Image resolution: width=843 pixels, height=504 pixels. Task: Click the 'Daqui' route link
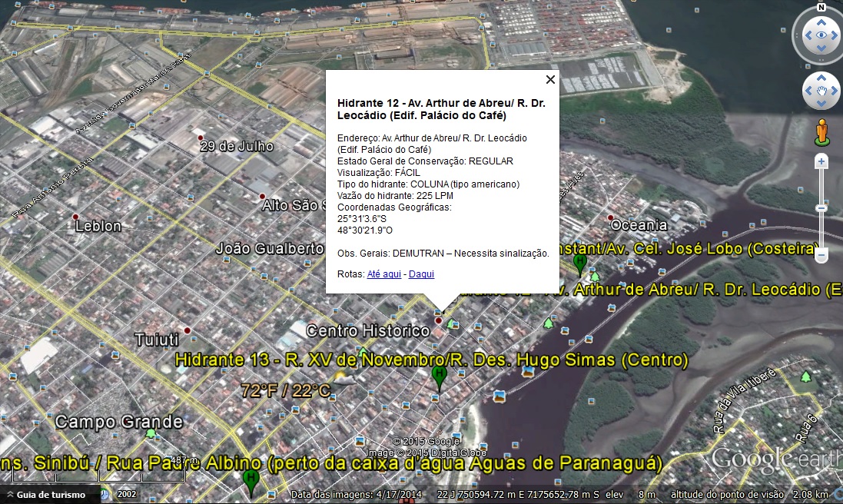[421, 274]
